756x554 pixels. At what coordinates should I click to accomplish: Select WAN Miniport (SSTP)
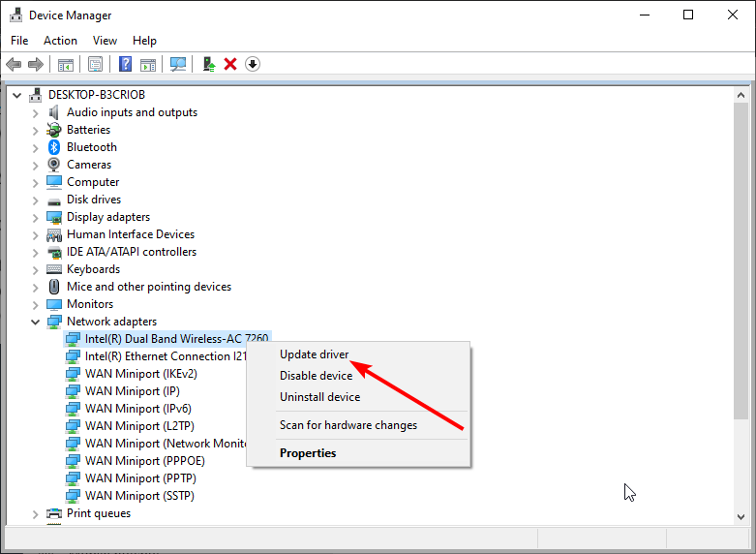[139, 496]
